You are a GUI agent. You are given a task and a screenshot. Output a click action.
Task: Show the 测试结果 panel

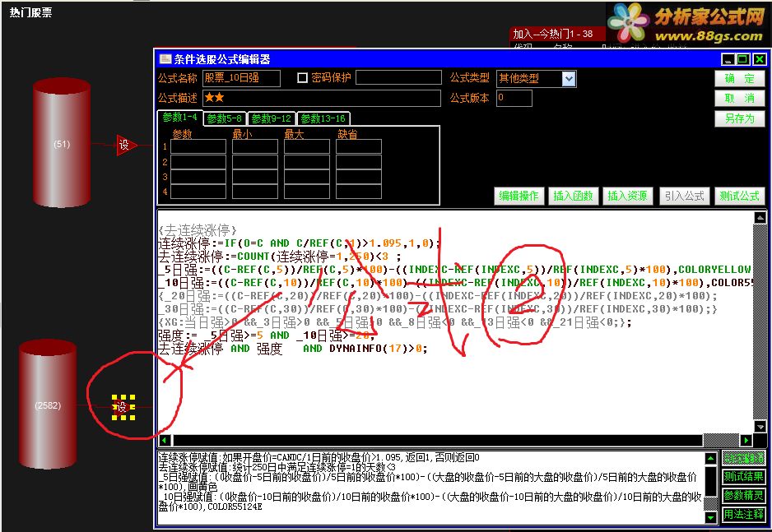(743, 476)
